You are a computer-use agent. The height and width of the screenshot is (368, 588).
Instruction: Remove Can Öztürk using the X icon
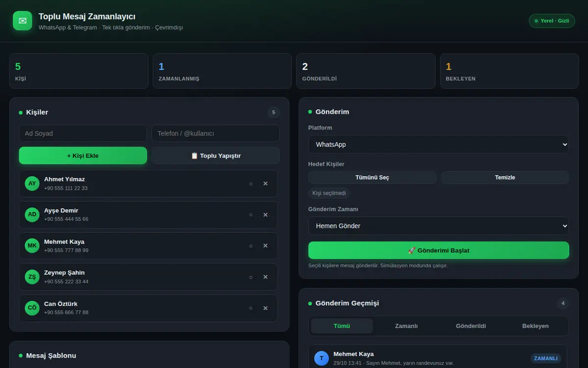point(266,308)
